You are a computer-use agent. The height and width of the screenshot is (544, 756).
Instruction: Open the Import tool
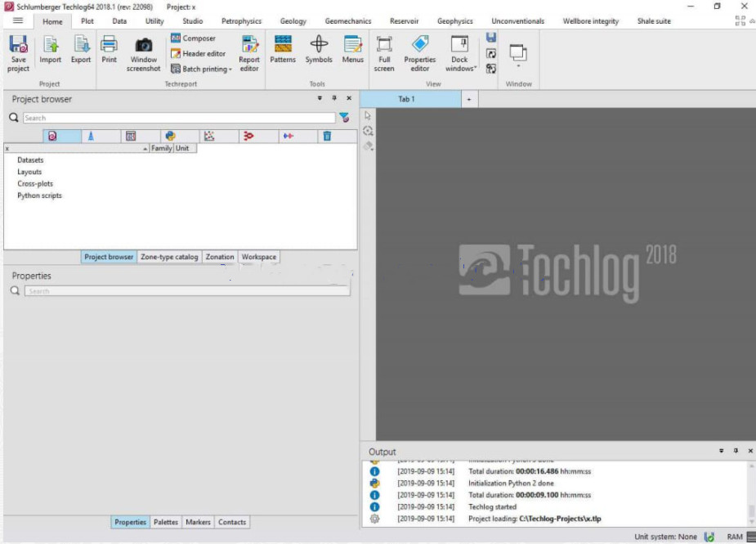click(50, 50)
